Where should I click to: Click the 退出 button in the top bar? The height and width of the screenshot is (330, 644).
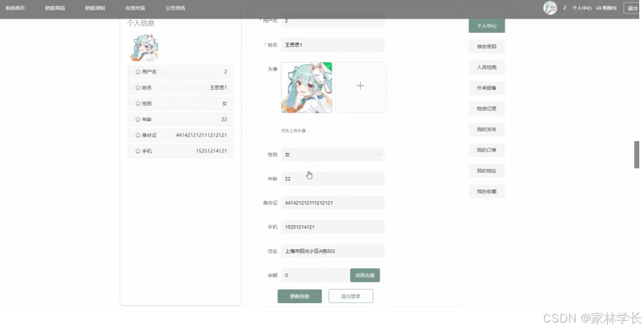632,8
